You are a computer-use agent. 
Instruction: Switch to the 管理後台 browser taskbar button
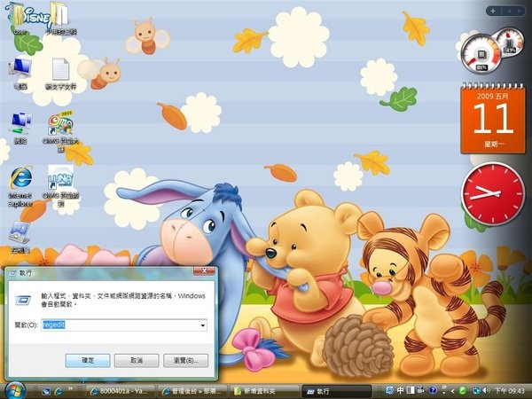point(192,391)
